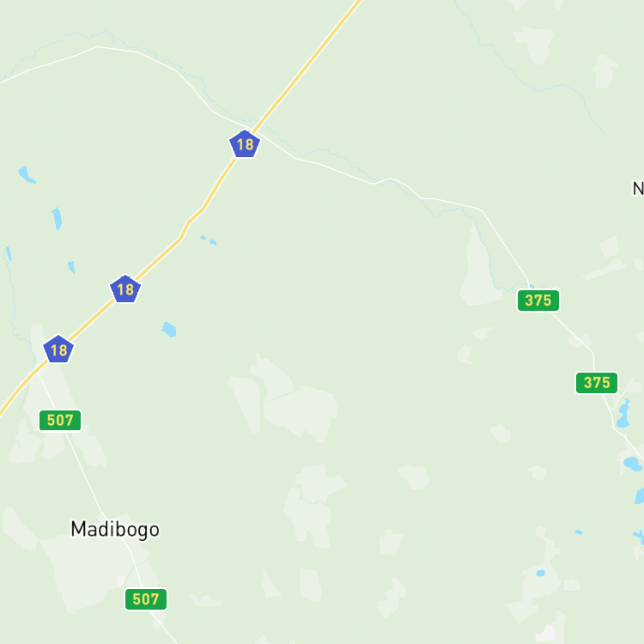Image resolution: width=644 pixels, height=644 pixels.
Task: Click the middle route 18 pentagon shield
Action: pos(125,289)
